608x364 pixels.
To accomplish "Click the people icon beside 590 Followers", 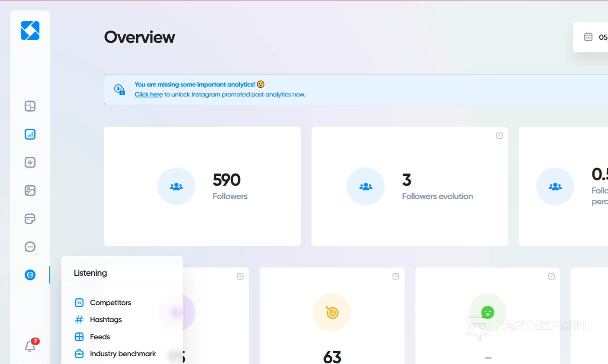I will [x=176, y=187].
